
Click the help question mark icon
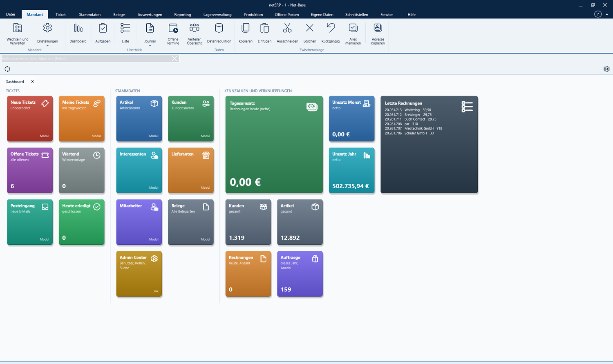[x=598, y=14]
